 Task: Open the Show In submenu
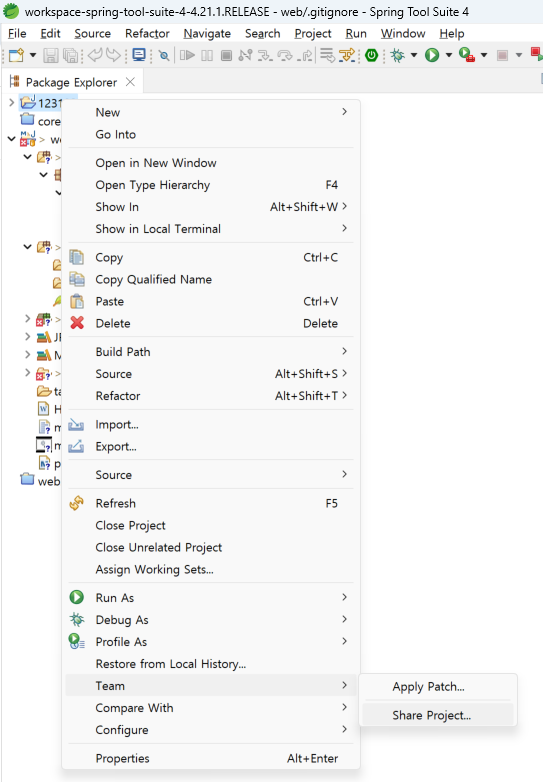[x=210, y=206]
